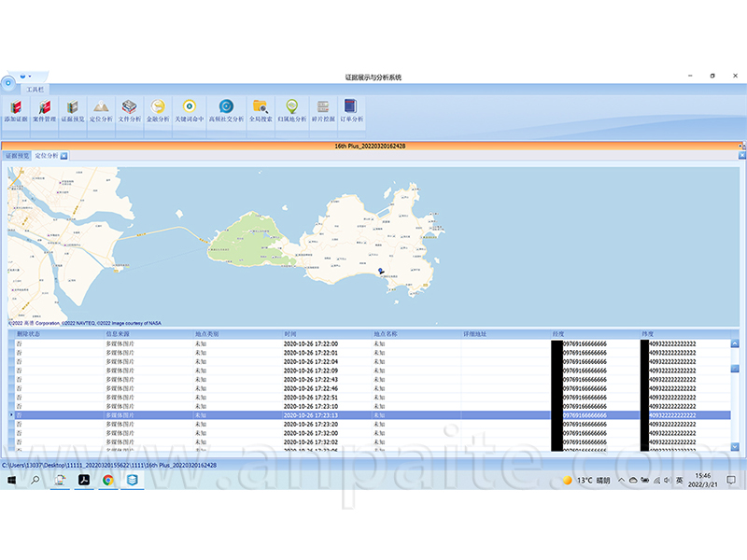Image resolution: width=747 pixels, height=560 pixels.
Task: Open 订单分析 order analysis tool
Action: point(351,110)
